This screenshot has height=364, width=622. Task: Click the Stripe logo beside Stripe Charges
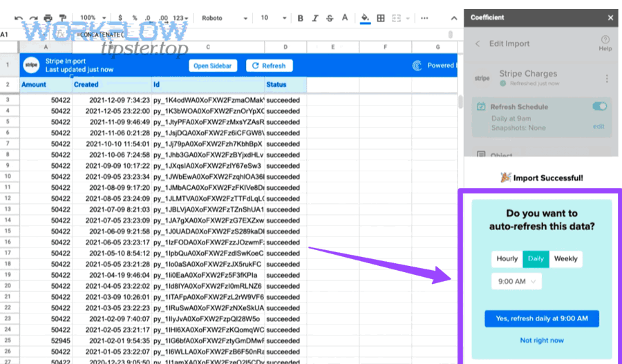(x=482, y=78)
